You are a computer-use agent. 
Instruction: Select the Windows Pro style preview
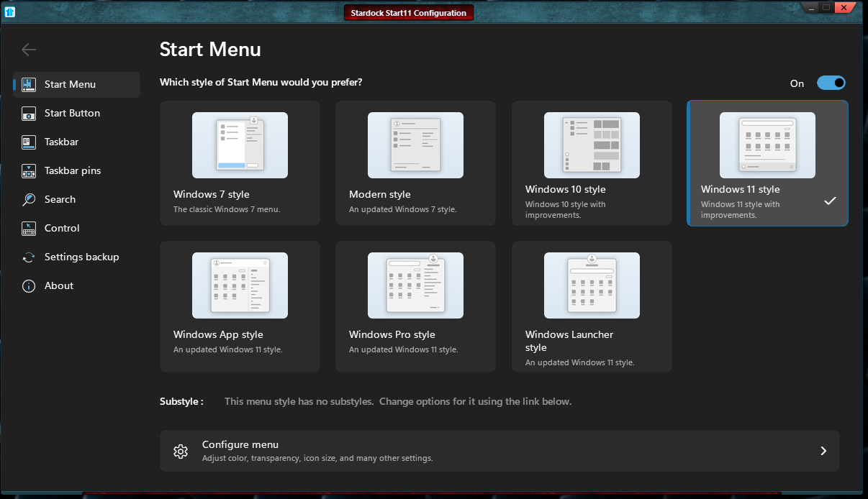pos(415,285)
